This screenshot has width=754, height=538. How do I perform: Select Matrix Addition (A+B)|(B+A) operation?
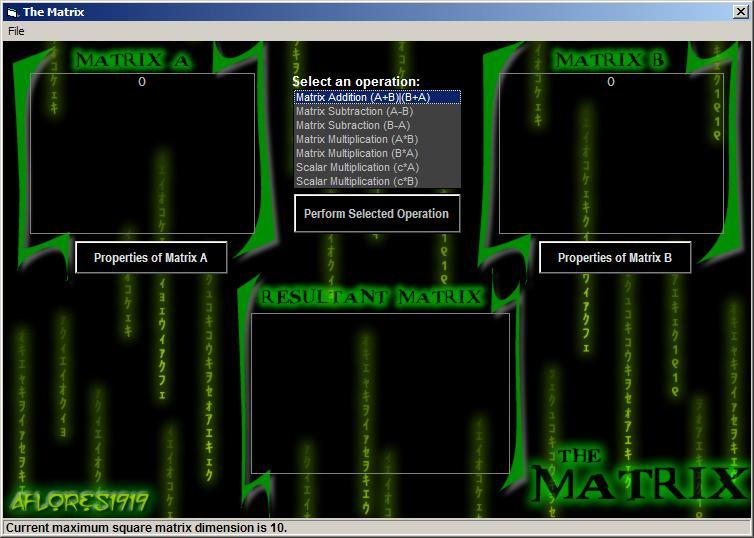[x=376, y=97]
